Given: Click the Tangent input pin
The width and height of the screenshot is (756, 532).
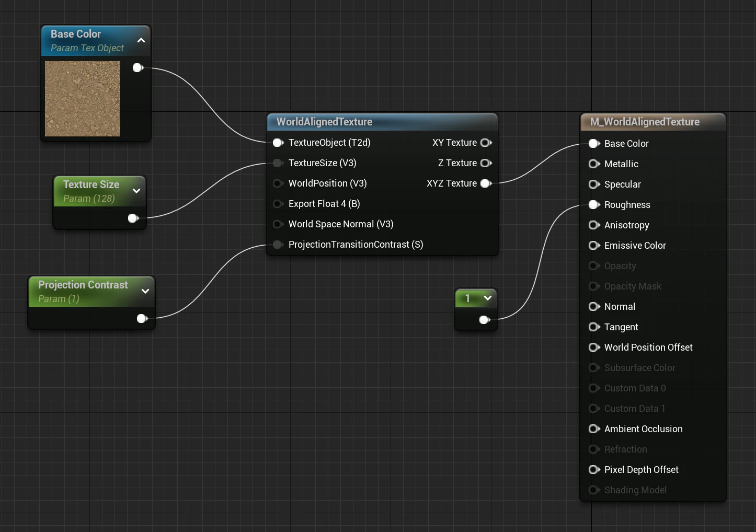Looking at the screenshot, I should click(594, 327).
